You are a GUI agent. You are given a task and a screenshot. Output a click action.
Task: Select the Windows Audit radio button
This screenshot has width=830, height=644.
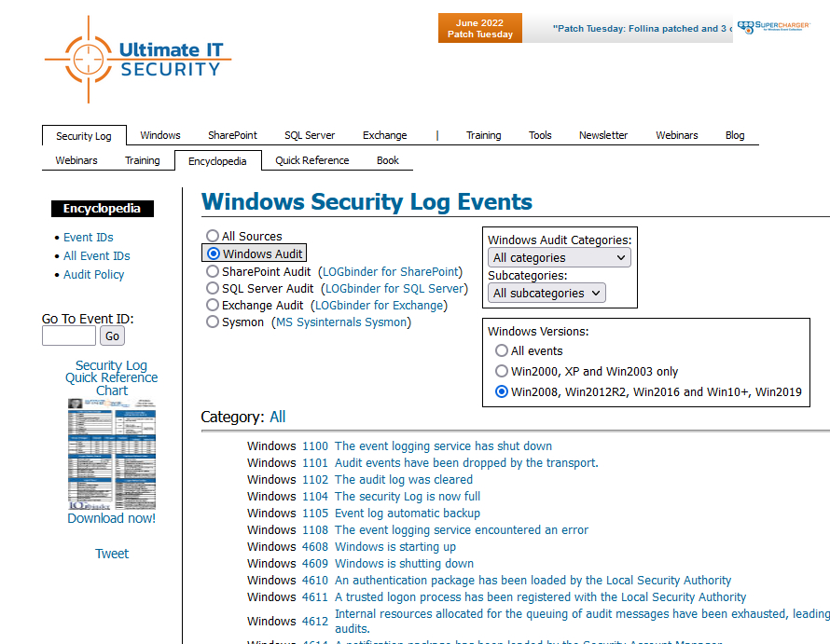pyautogui.click(x=214, y=253)
